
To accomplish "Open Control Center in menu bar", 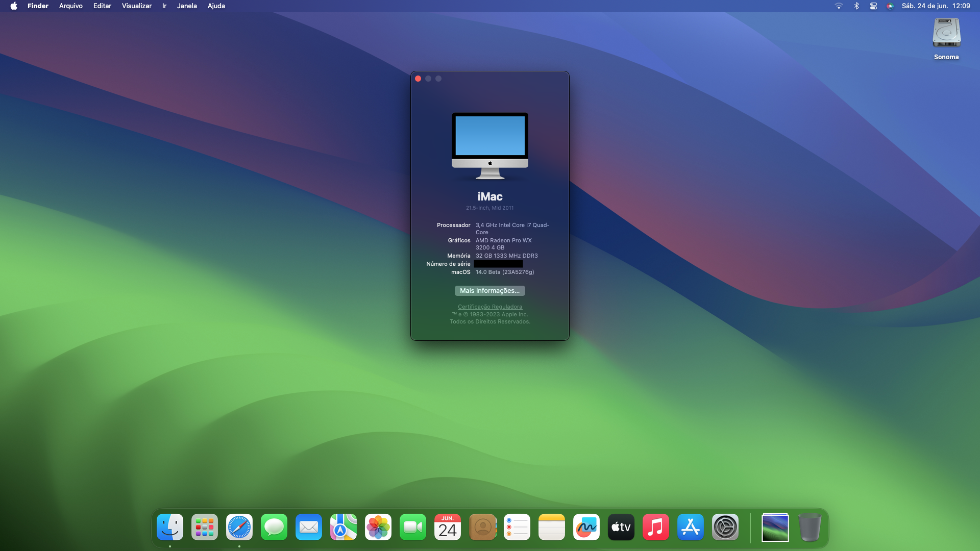I will point(873,6).
